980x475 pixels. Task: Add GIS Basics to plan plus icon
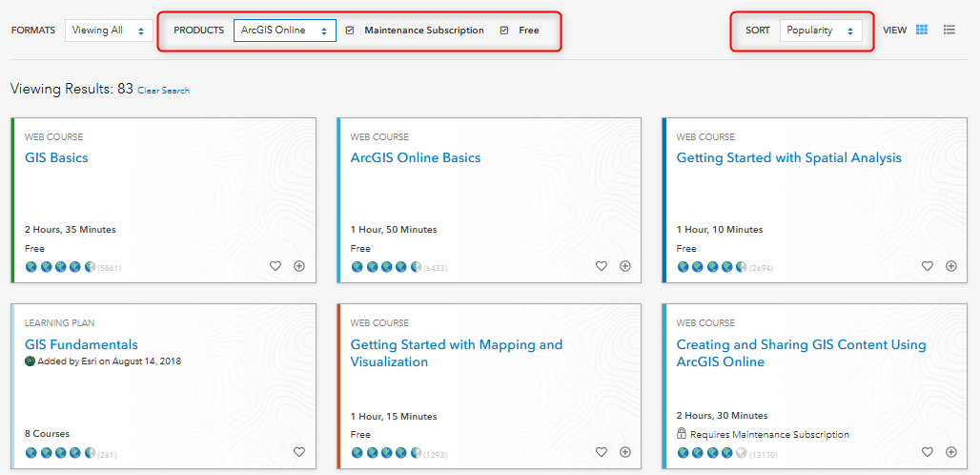pyautogui.click(x=299, y=266)
